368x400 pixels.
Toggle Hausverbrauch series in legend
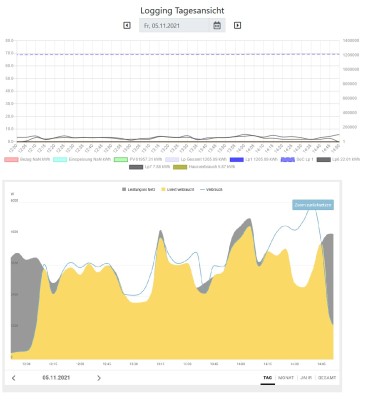pos(204,167)
